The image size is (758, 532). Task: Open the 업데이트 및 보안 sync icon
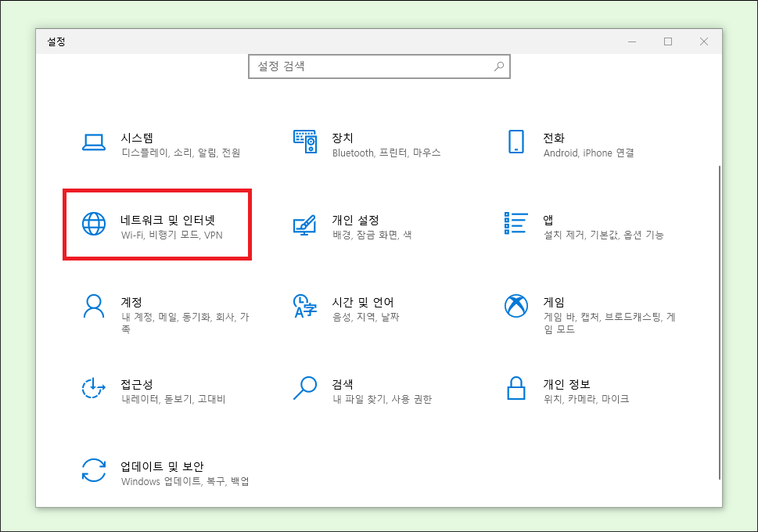94,470
